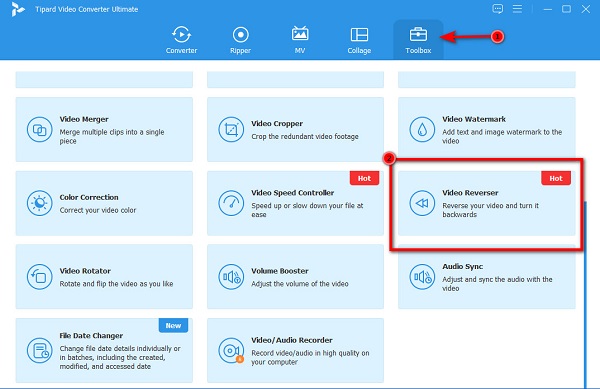This screenshot has height=389, width=600.
Task: Open the feedback chat icon in title bar
Action: [497, 9]
